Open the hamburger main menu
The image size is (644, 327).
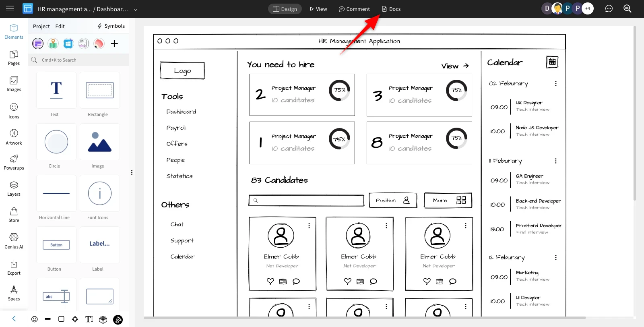click(x=10, y=8)
